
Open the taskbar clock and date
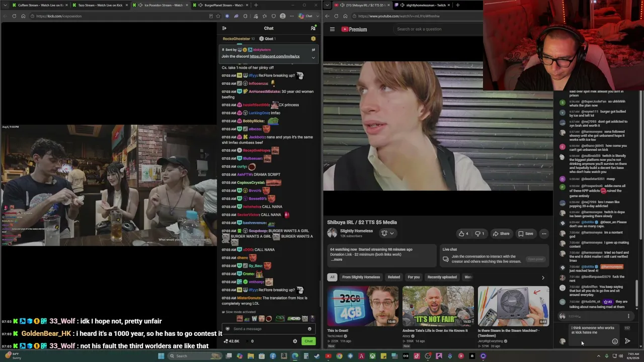click(x=633, y=356)
